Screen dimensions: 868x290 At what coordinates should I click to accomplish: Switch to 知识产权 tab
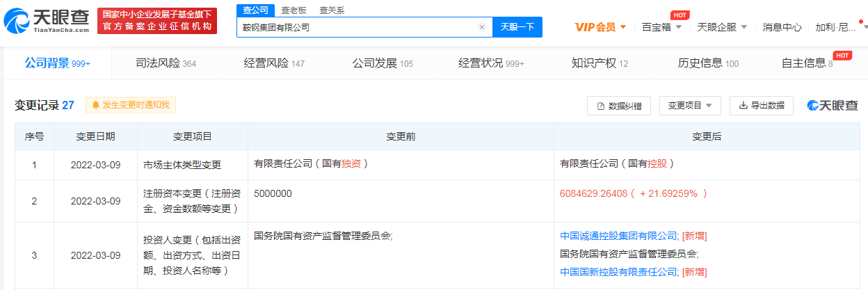pyautogui.click(x=600, y=63)
